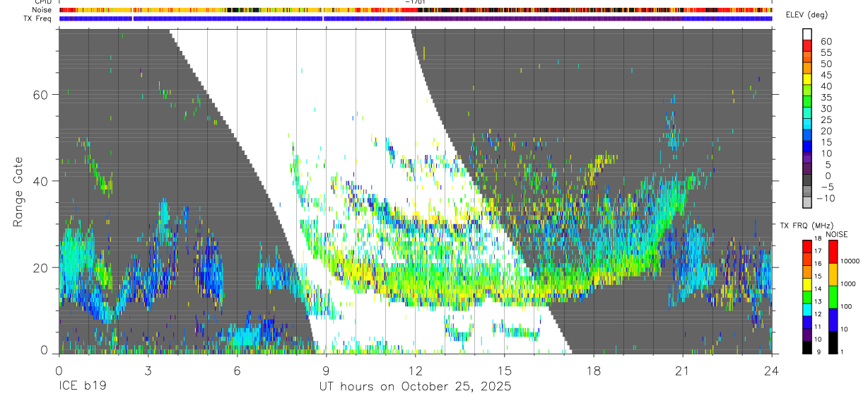Viewport: 868px width, 401px height.
Task: Select the yellow 14–15 MHz TX FRQ swatch
Action: click(x=808, y=284)
